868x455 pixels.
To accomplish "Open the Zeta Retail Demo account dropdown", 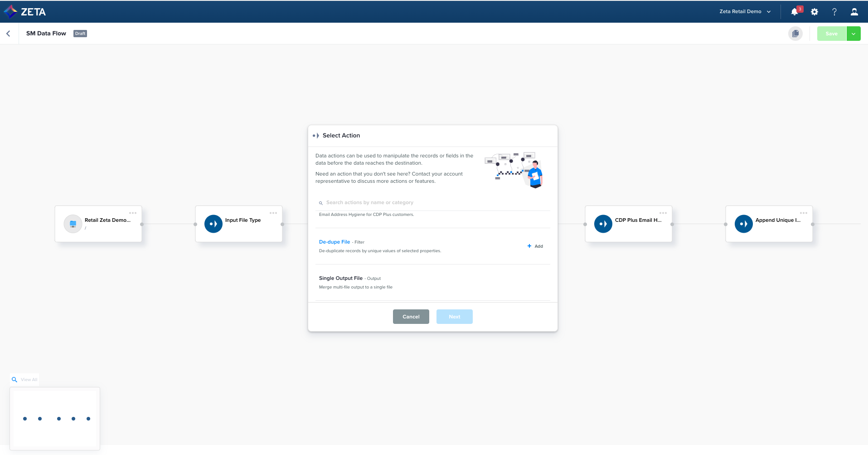I will click(745, 12).
